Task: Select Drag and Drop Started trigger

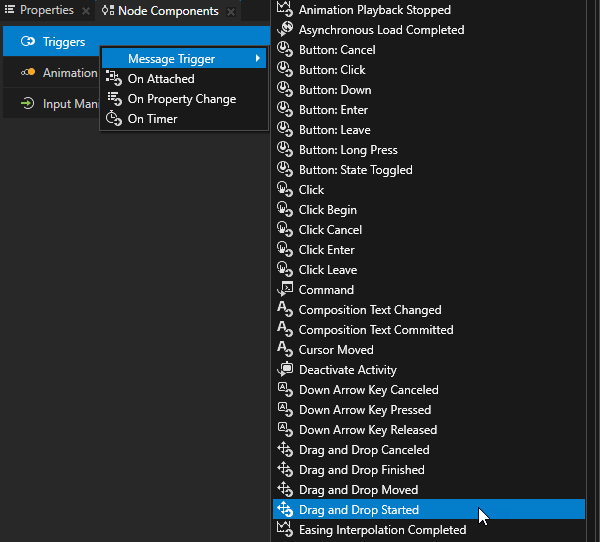Action: (429, 509)
